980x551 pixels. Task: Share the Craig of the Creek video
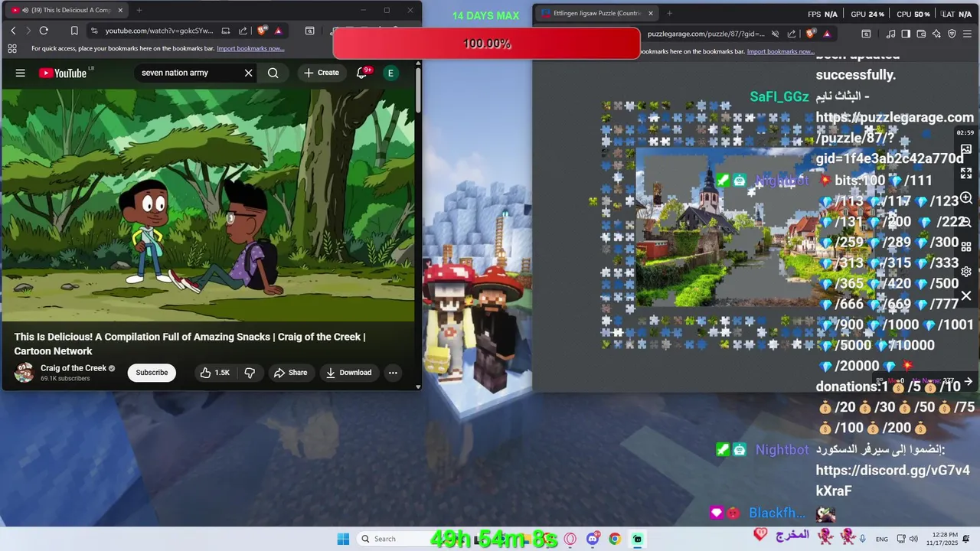(x=290, y=373)
